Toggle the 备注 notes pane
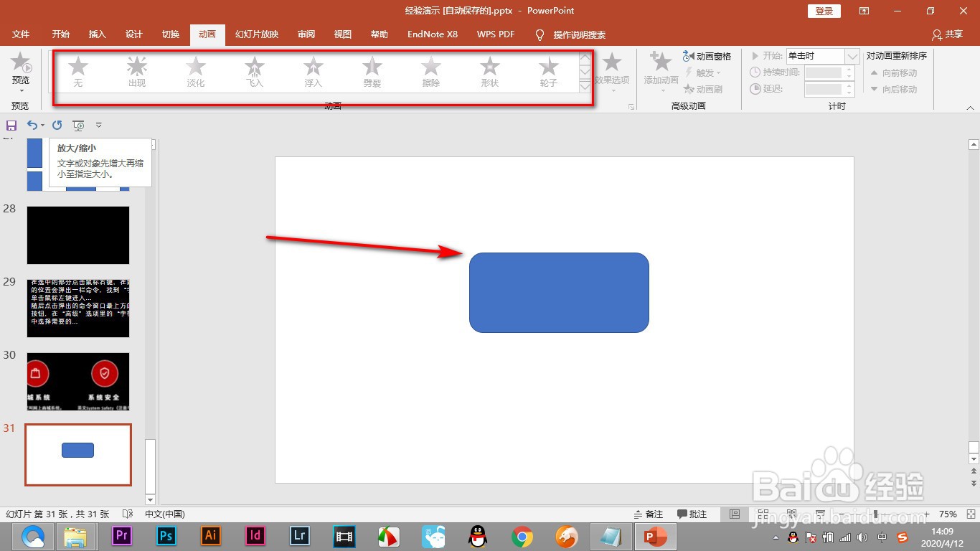 pyautogui.click(x=649, y=514)
